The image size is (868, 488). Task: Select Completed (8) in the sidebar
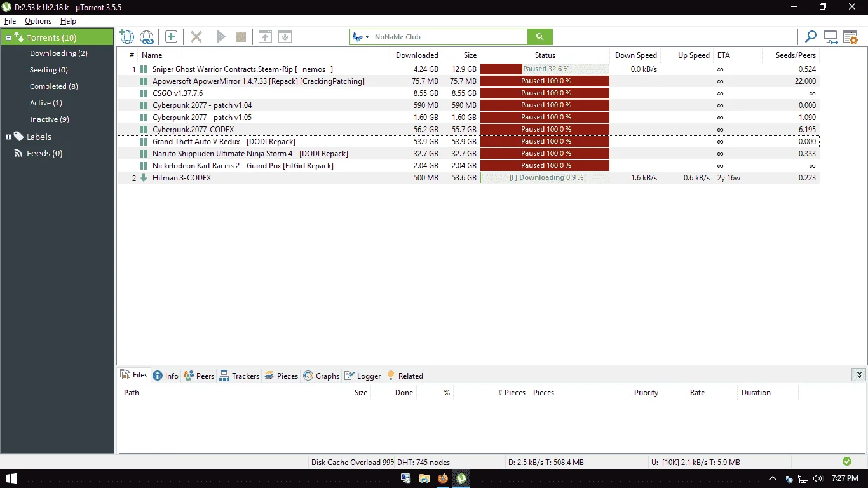pos(54,86)
